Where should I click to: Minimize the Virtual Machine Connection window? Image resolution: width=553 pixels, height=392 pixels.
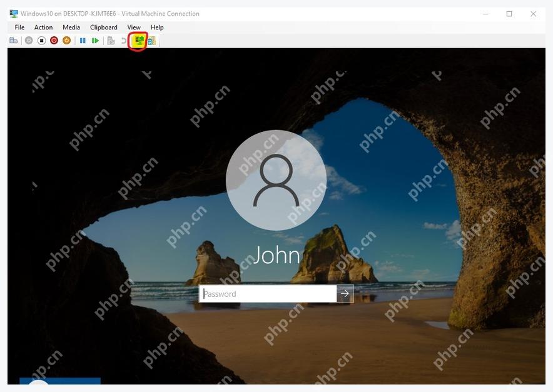point(485,14)
